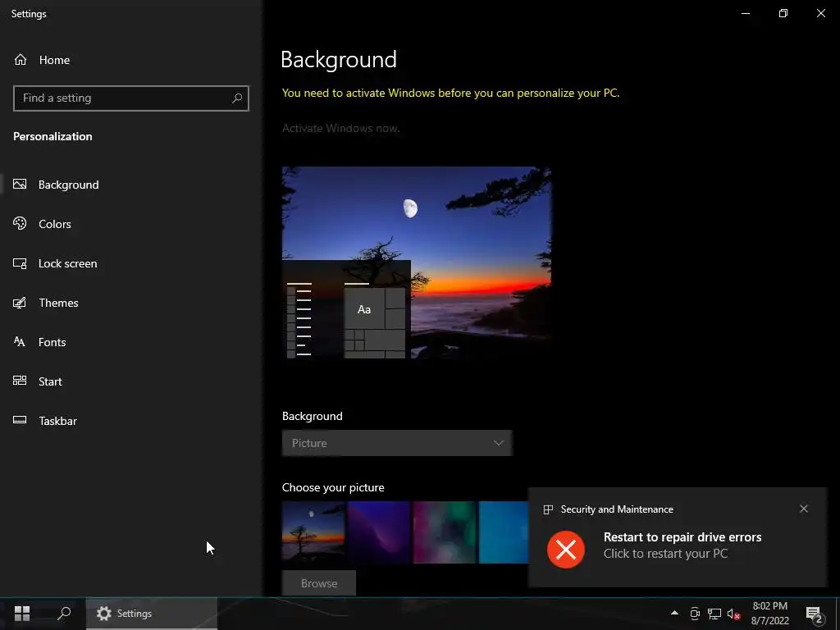
Task: Click the Meet Now tray icon
Action: pyautogui.click(x=695, y=614)
